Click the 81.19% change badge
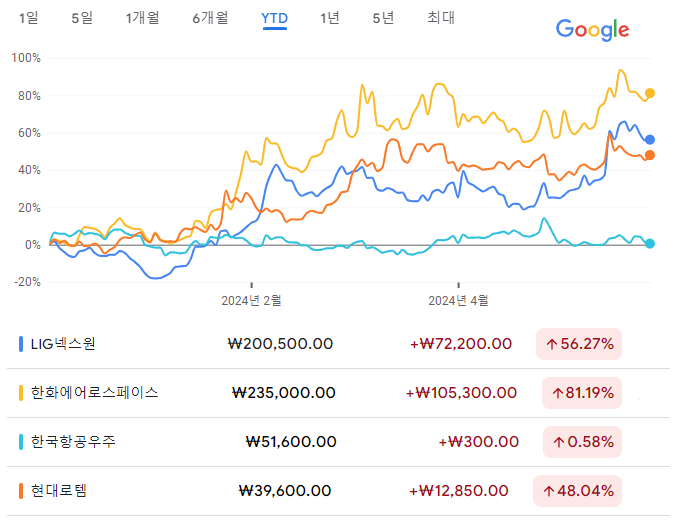Image resolution: width=678 pixels, height=522 pixels. [x=582, y=393]
